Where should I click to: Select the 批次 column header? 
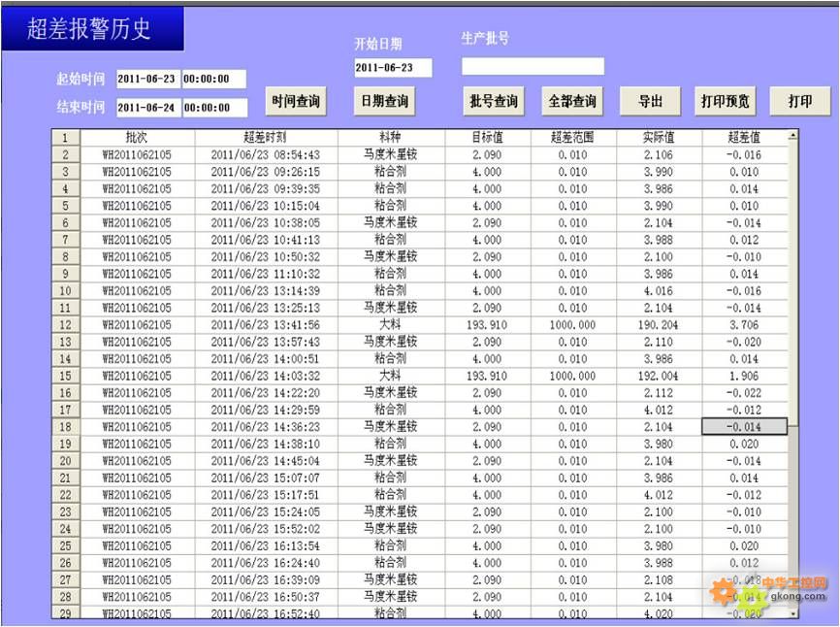[x=137, y=137]
